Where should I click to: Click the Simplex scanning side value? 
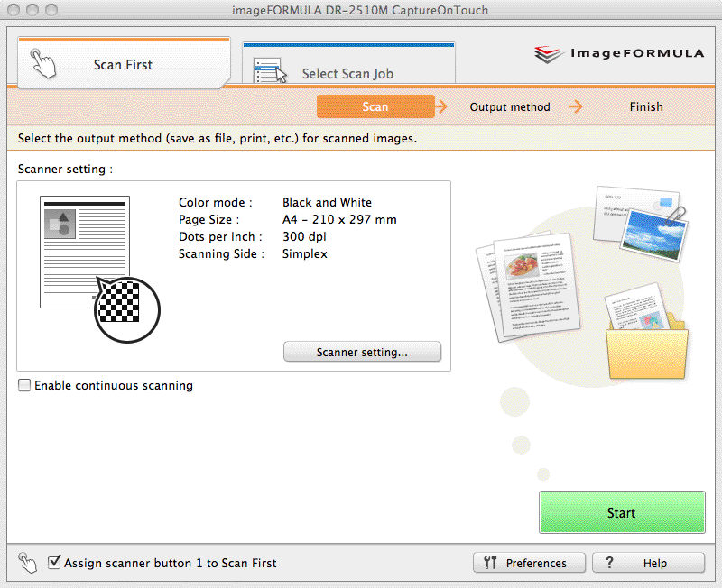[304, 254]
